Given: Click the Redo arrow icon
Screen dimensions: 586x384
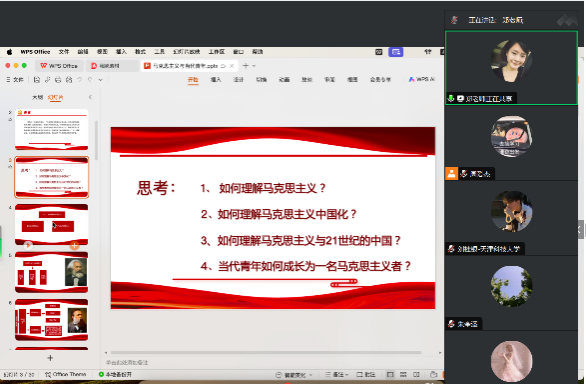Looking at the screenshot, I should coord(90,80).
